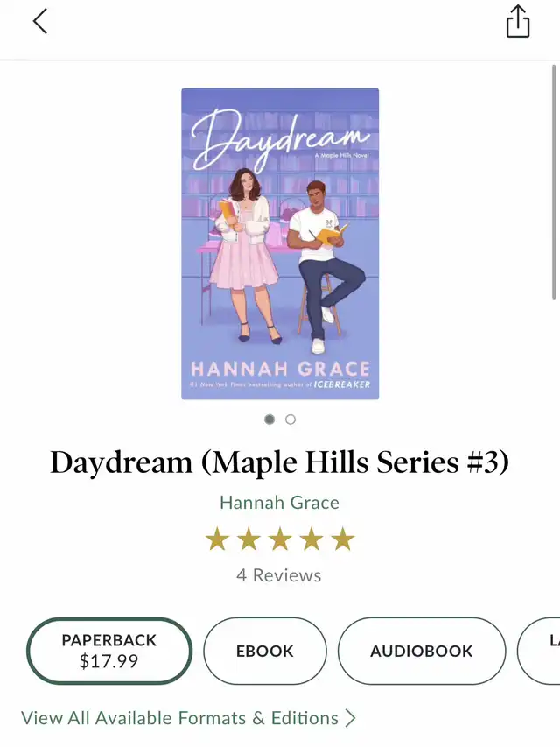Viewport: 560px width, 747px height.
Task: Click the middle gold rating star
Action: pyautogui.click(x=280, y=539)
